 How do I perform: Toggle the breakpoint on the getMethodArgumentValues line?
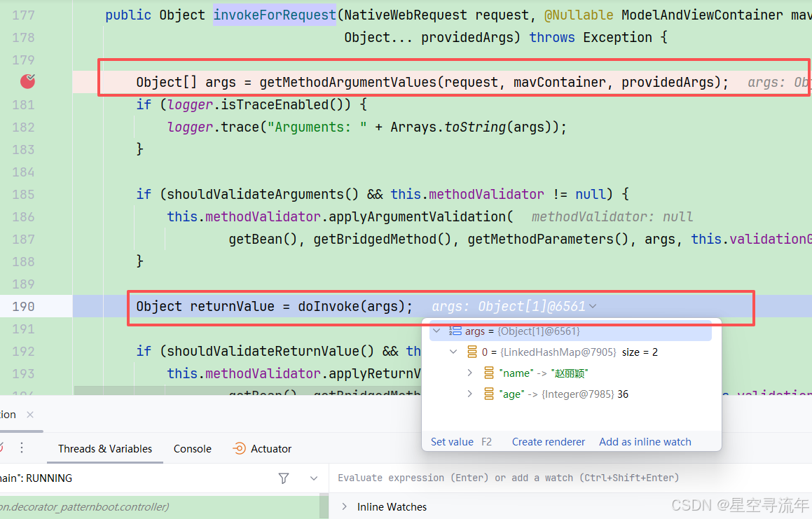27,81
